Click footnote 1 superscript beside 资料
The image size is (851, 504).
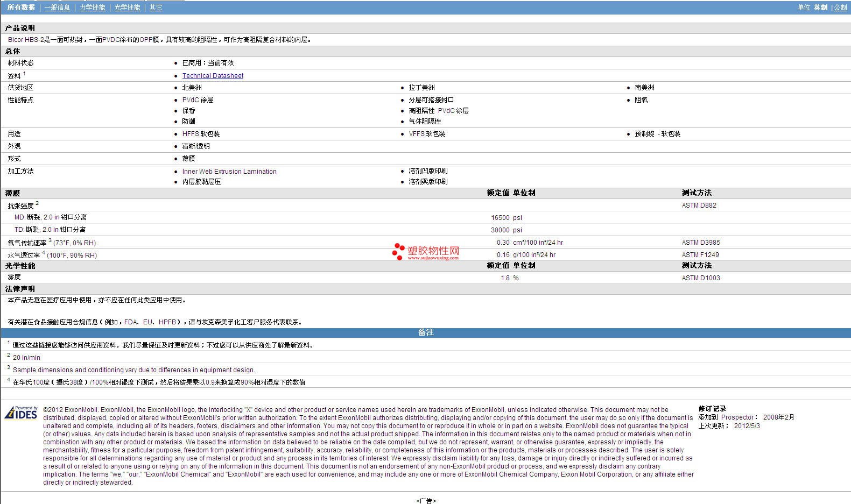24,74
